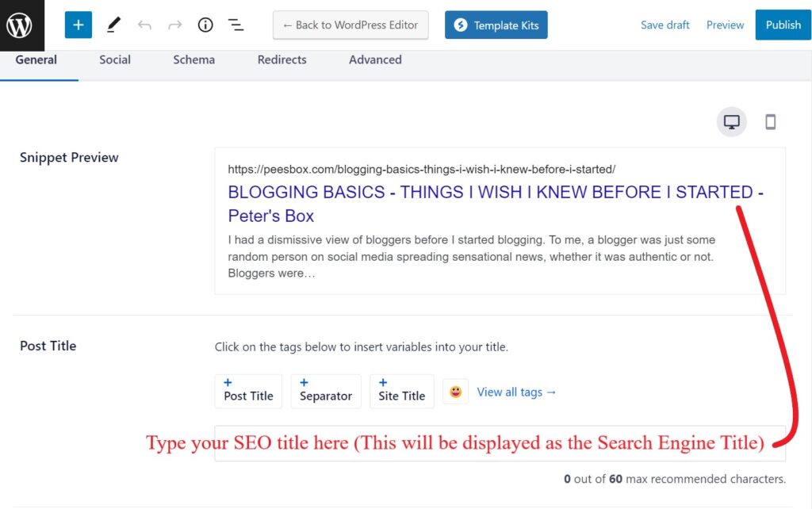Open Template Kits

[496, 25]
